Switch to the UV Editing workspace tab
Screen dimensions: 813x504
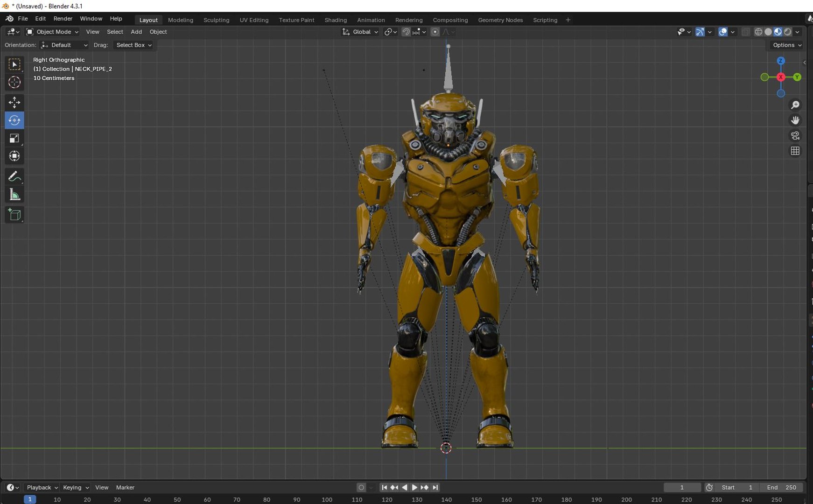pyautogui.click(x=254, y=20)
